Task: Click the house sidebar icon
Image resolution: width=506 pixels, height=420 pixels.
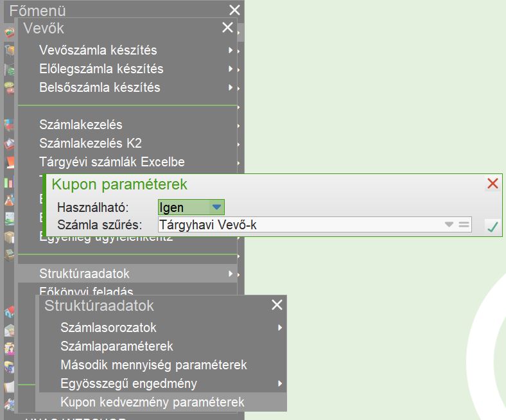Action: coord(10,311)
